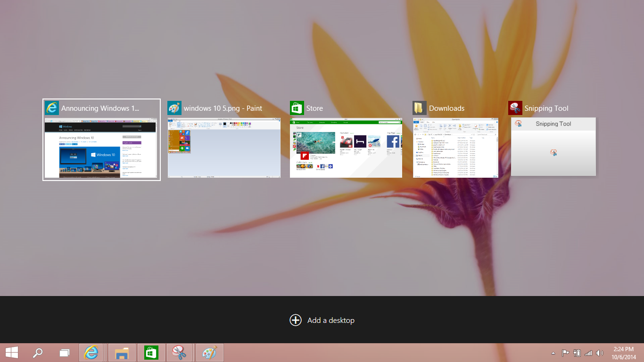The image size is (644, 362).
Task: Open the Action Center flag icon
Action: pyautogui.click(x=565, y=352)
